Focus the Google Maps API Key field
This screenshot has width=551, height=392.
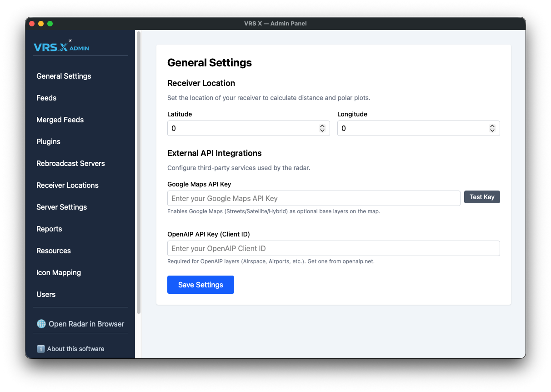[x=314, y=198]
